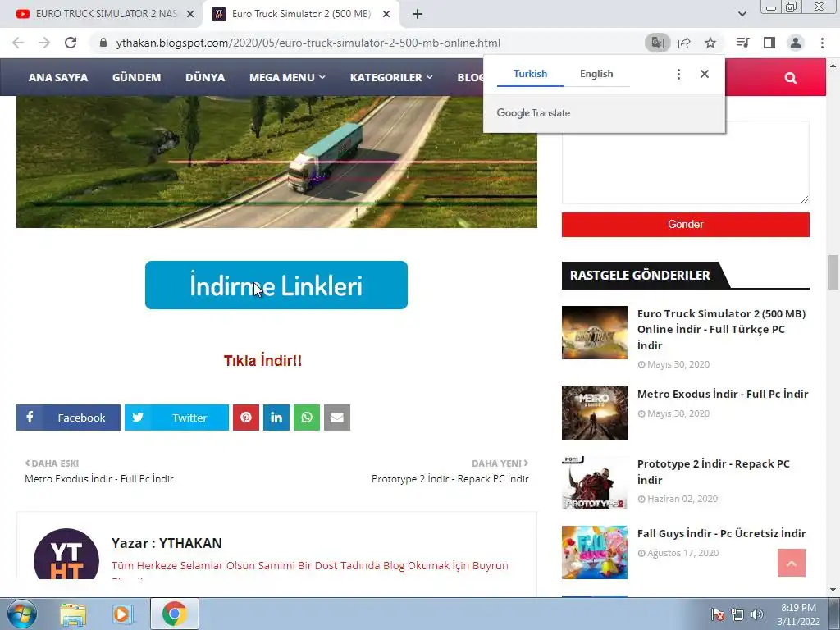Click the red Gönder button
Image resolution: width=840 pixels, height=630 pixels.
[686, 225]
